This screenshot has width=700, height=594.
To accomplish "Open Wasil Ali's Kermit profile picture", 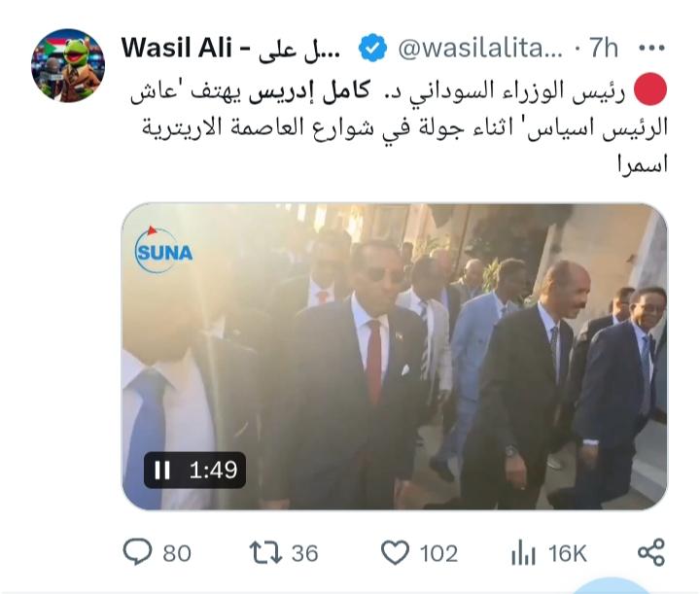I will point(68,65).
